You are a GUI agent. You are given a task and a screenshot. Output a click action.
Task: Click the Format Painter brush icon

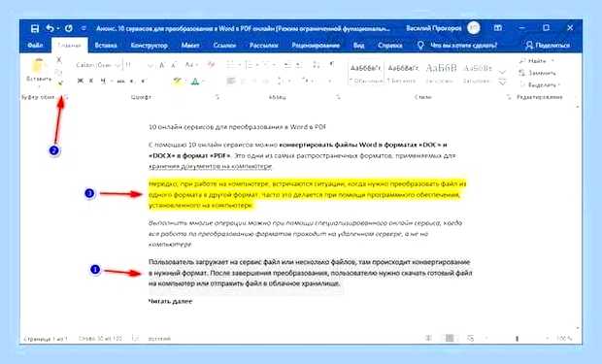coord(60,83)
